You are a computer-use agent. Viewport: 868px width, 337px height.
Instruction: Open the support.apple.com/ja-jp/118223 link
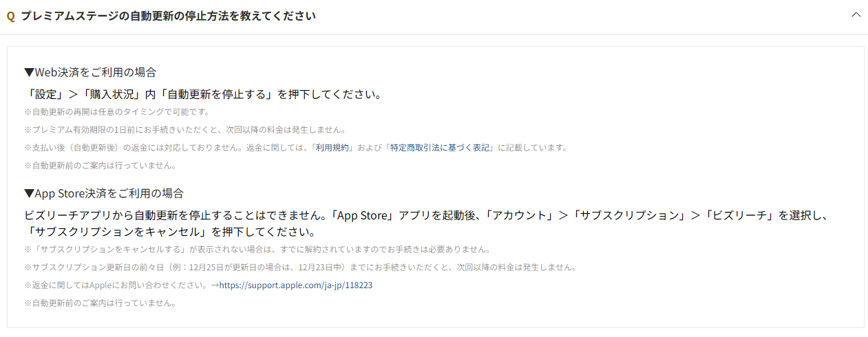pos(296,285)
